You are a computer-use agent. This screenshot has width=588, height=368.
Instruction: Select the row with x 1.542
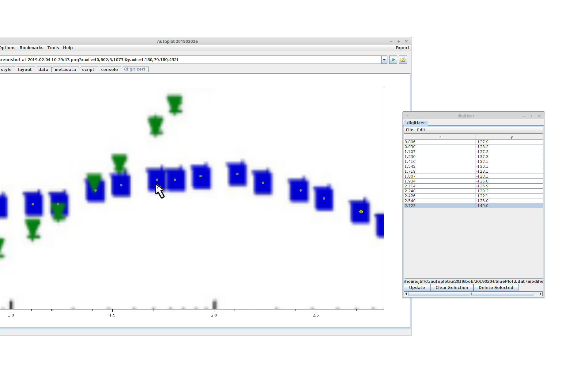click(x=473, y=167)
